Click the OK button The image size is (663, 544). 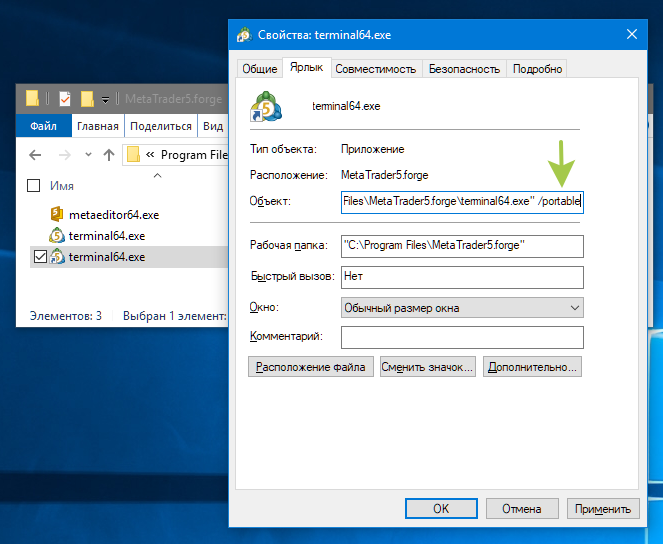point(441,508)
